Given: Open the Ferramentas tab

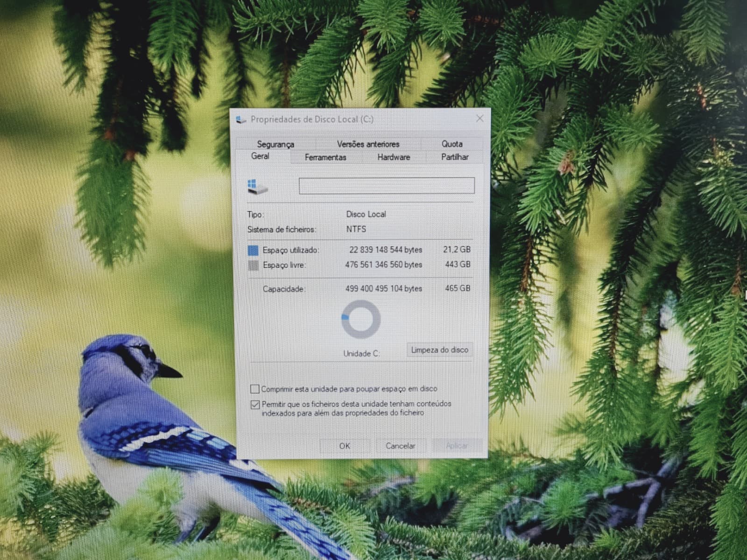Looking at the screenshot, I should tap(325, 157).
